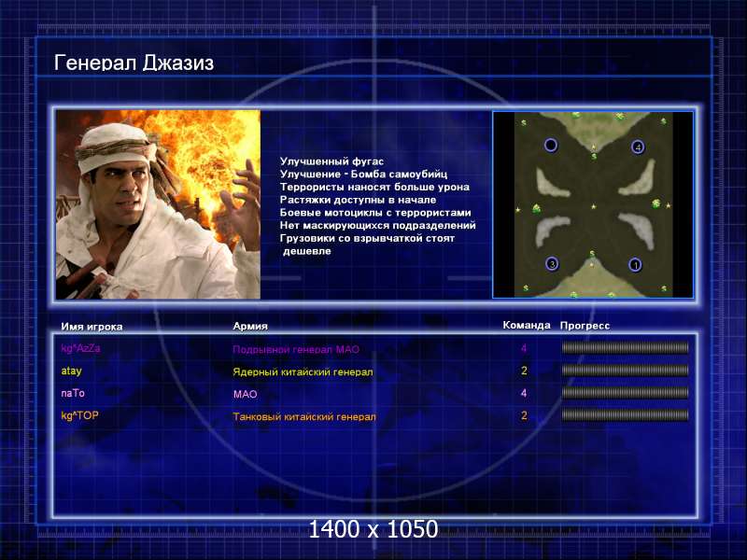Select player name 'kg^AzZa'
This screenshot has height=560, width=747.
[80, 348]
